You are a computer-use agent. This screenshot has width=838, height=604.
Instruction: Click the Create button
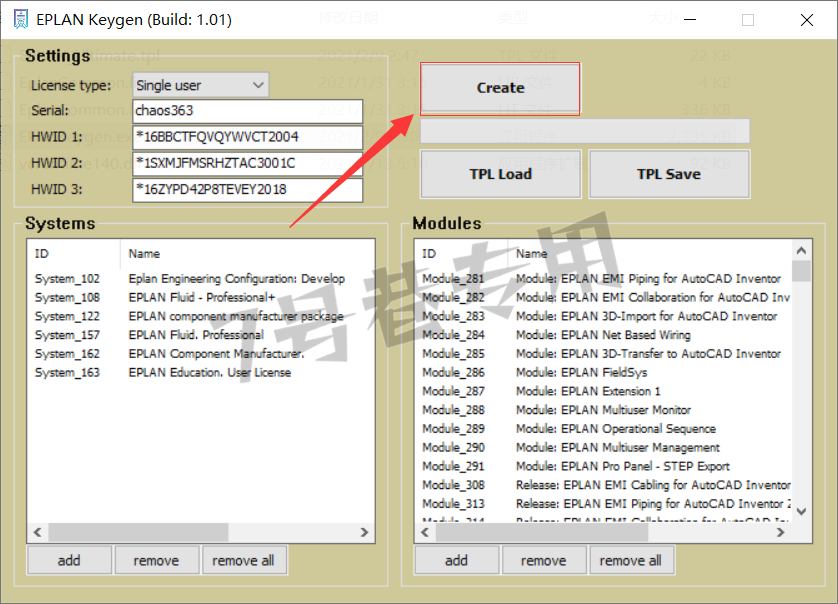click(x=500, y=88)
